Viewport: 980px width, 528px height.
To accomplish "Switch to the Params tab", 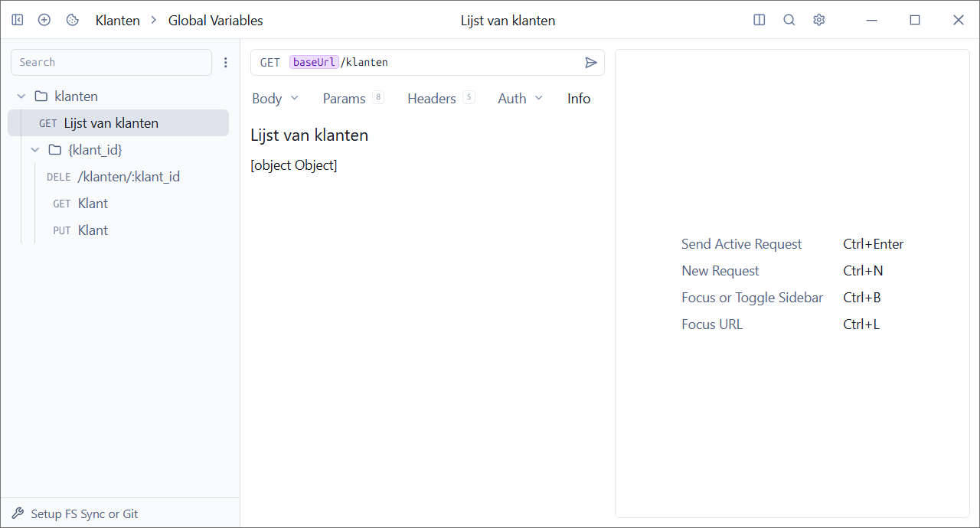I will [x=344, y=99].
